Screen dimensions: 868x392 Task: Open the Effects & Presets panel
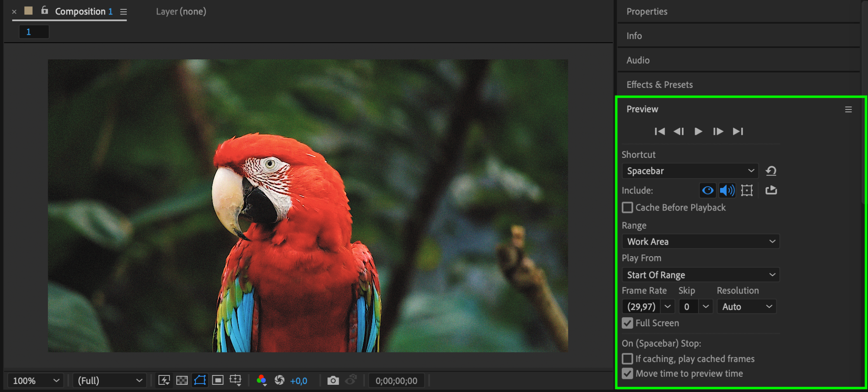point(659,84)
